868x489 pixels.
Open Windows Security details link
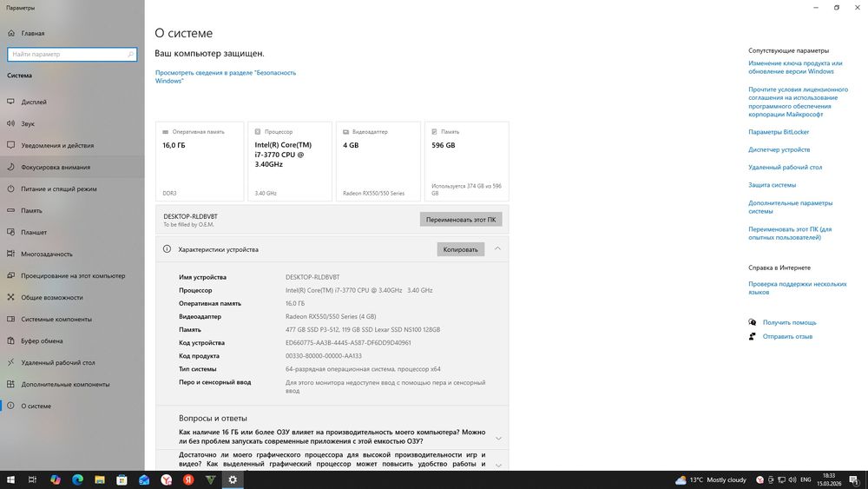pyautogui.click(x=226, y=76)
